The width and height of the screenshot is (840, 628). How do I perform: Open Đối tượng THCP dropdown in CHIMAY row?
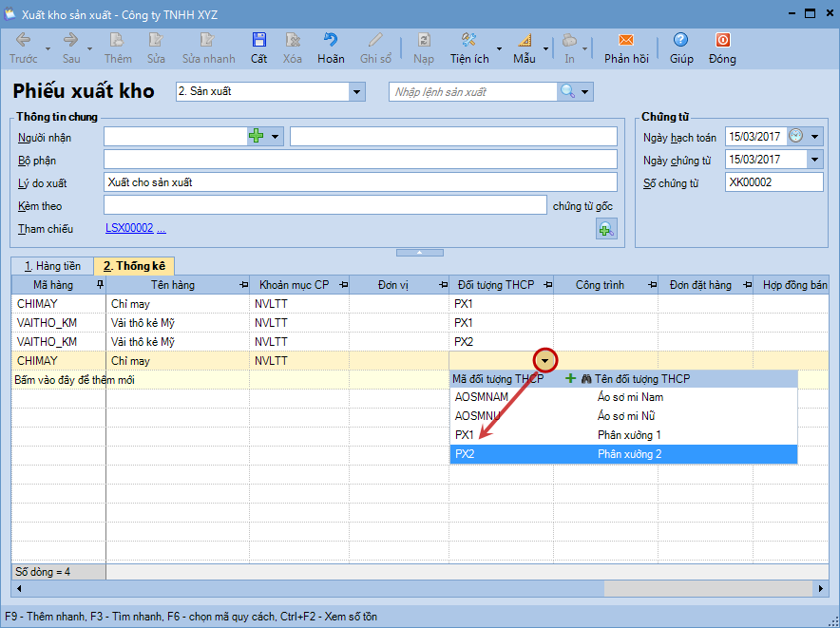544,361
